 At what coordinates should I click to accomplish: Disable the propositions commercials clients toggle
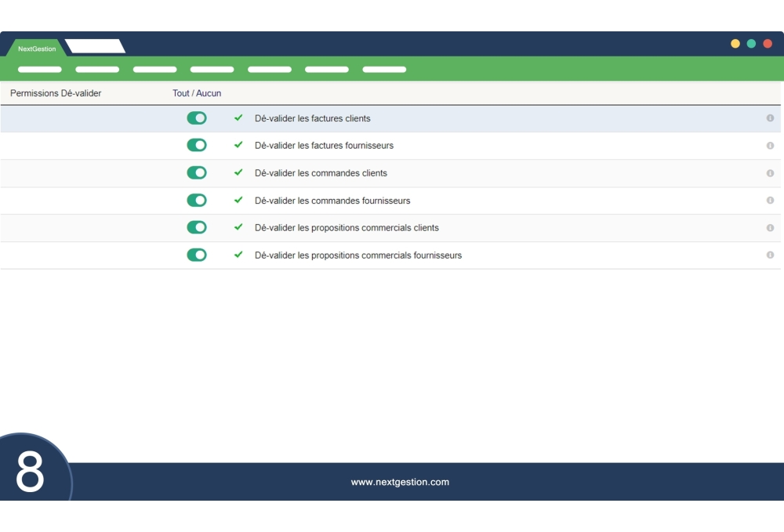pos(197,227)
